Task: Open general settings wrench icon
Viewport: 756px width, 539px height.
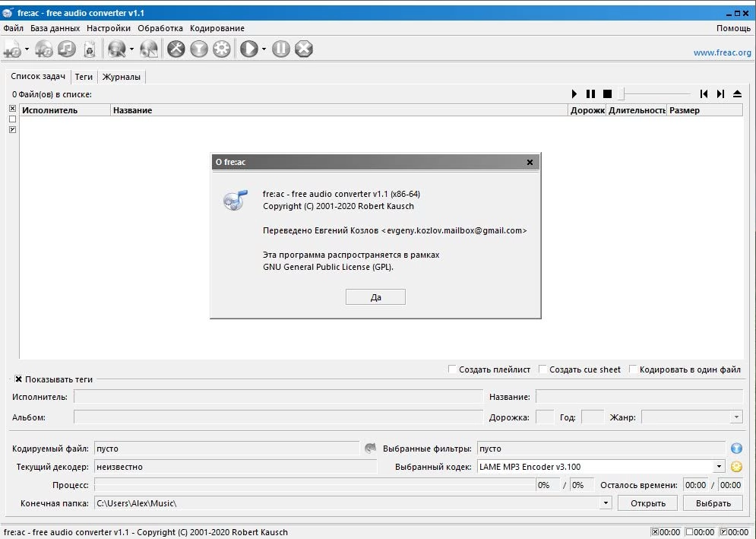Action: tap(176, 49)
